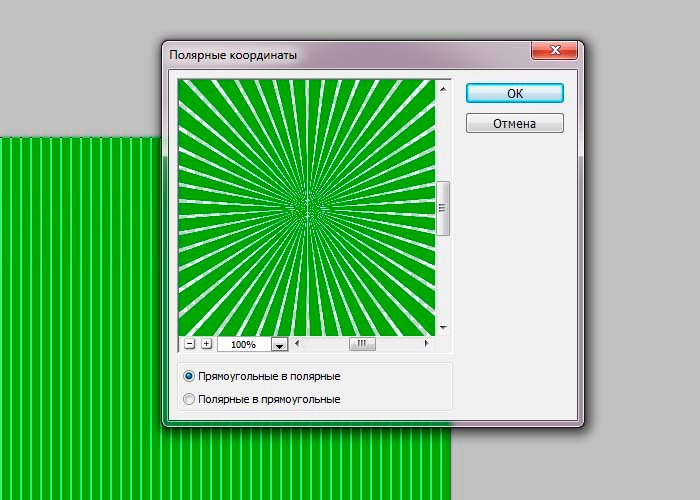Viewport: 700px width, 500px height.
Task: Click the center of the starburst preview
Action: (x=307, y=207)
